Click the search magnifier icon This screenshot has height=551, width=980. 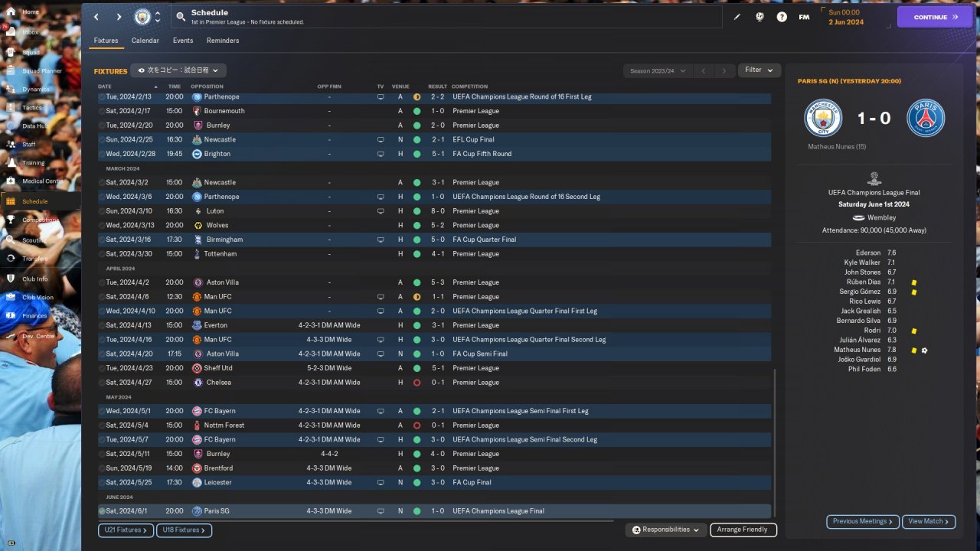coord(181,16)
